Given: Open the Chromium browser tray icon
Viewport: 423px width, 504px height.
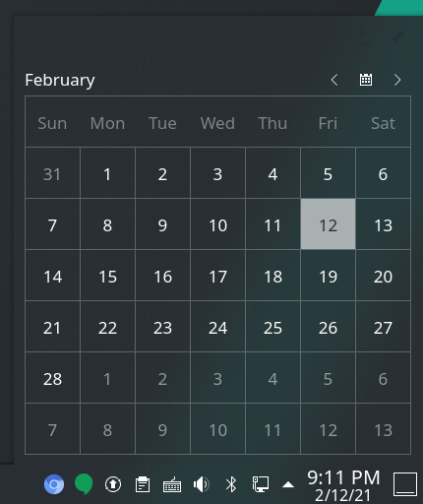Looking at the screenshot, I should click(54, 484).
